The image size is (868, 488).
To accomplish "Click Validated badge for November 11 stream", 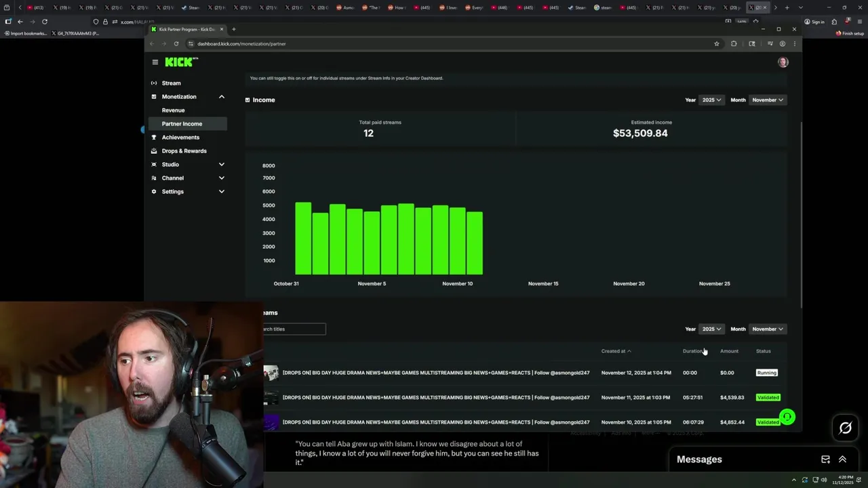I will [768, 398].
